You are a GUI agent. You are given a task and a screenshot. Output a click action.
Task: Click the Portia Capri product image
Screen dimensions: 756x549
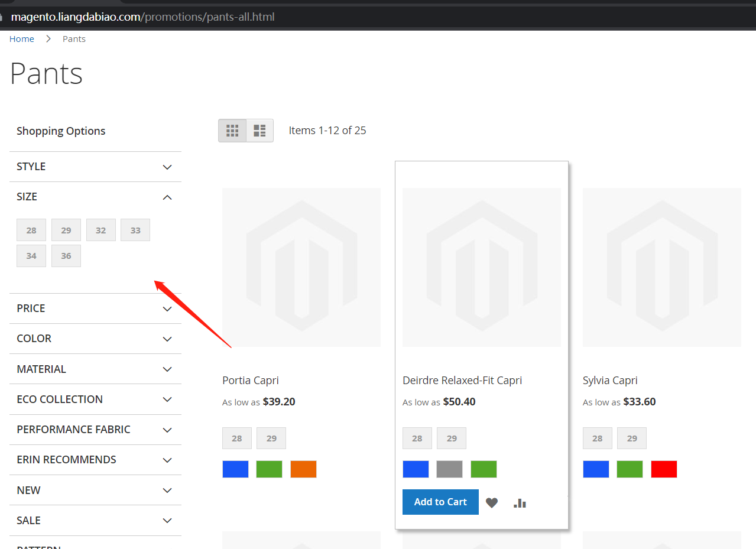coord(301,267)
